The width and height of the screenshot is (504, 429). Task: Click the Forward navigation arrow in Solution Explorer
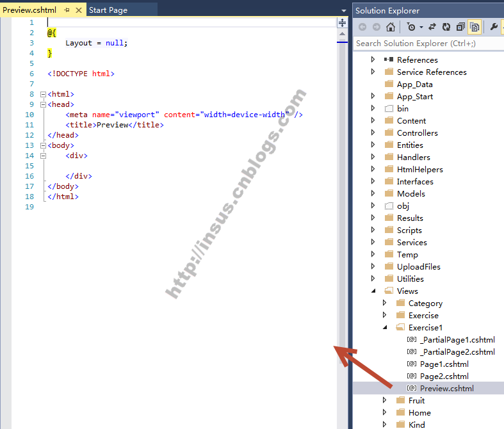(x=377, y=27)
